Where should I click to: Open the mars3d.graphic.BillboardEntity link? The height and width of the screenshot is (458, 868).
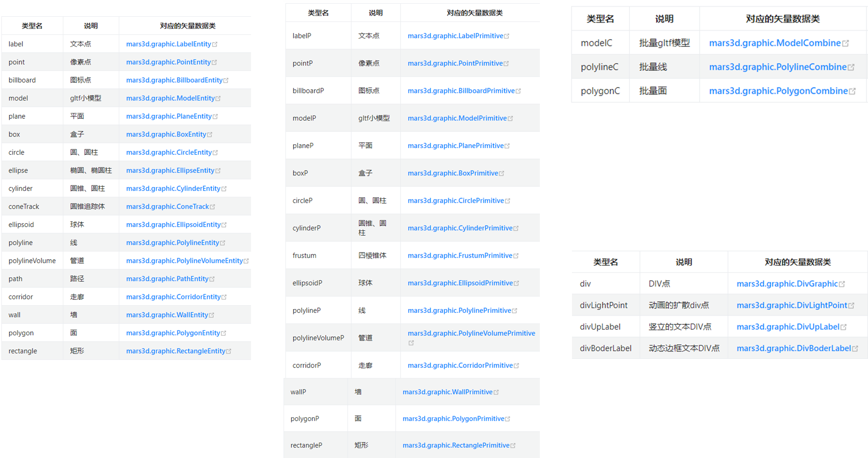(x=174, y=80)
